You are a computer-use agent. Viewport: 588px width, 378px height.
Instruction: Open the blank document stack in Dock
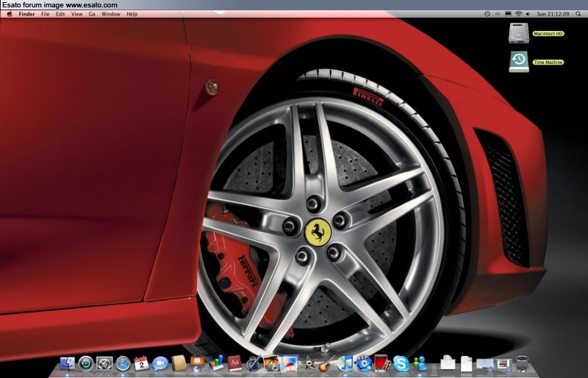tap(466, 363)
